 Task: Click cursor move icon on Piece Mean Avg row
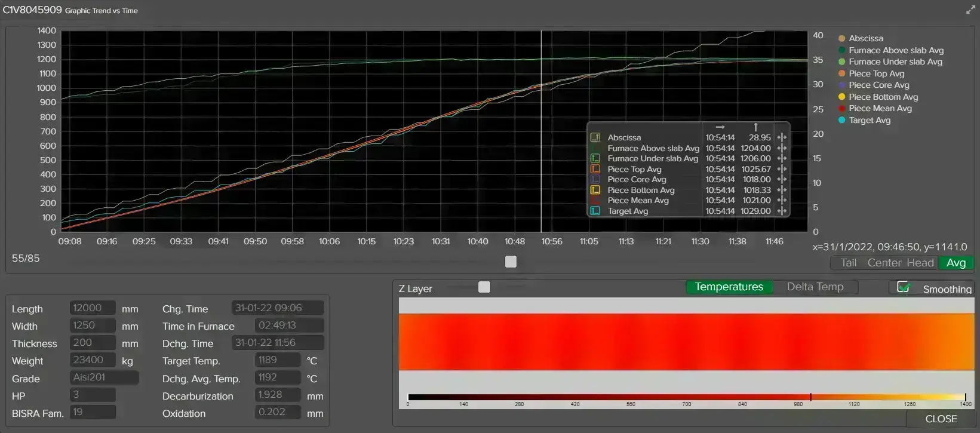point(782,200)
